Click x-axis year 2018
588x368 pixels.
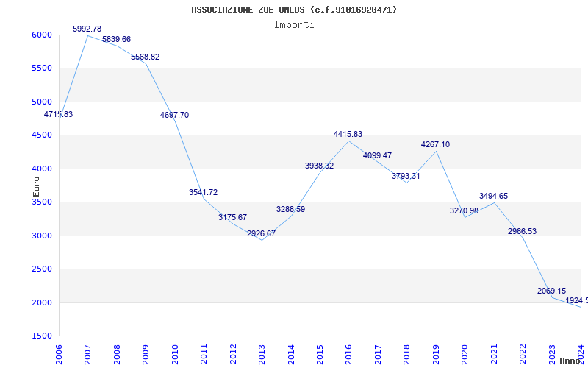point(406,354)
